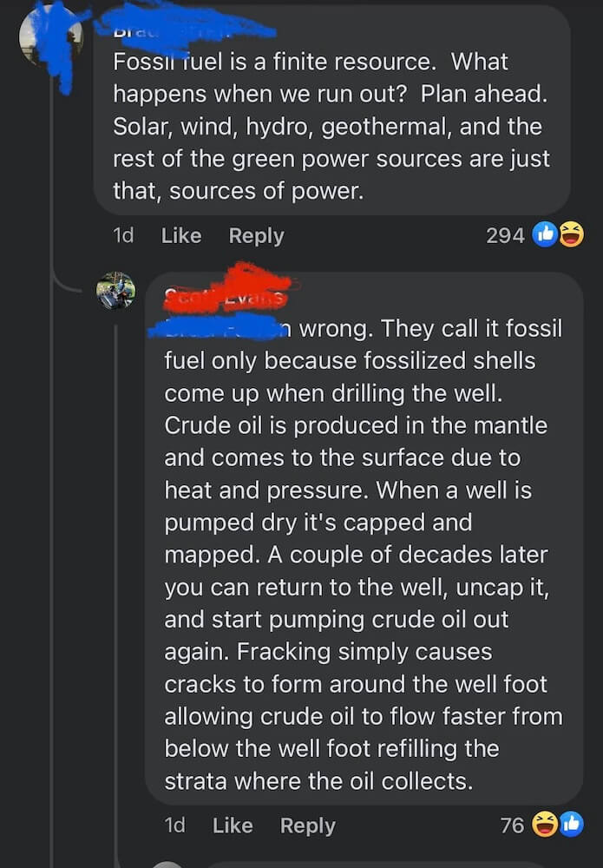Open the 1d timestamp on the reply comment
This screenshot has height=868, width=603.
(174, 825)
